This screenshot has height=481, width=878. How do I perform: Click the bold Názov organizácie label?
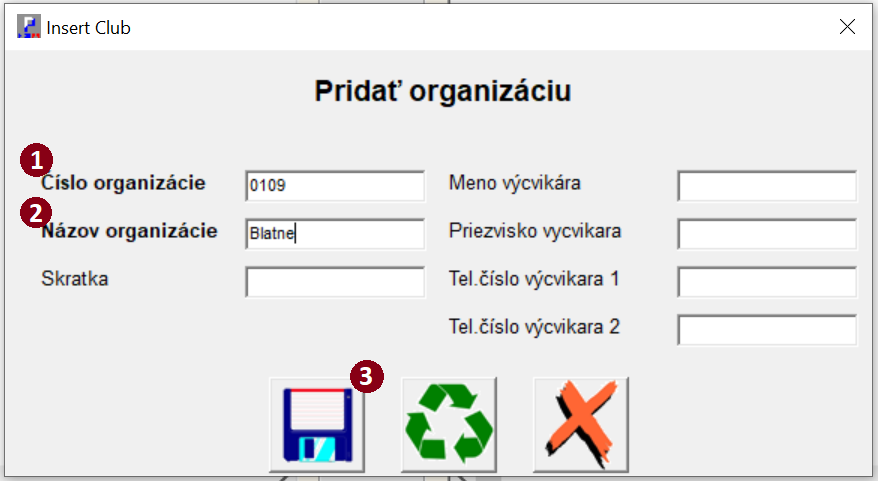point(129,231)
